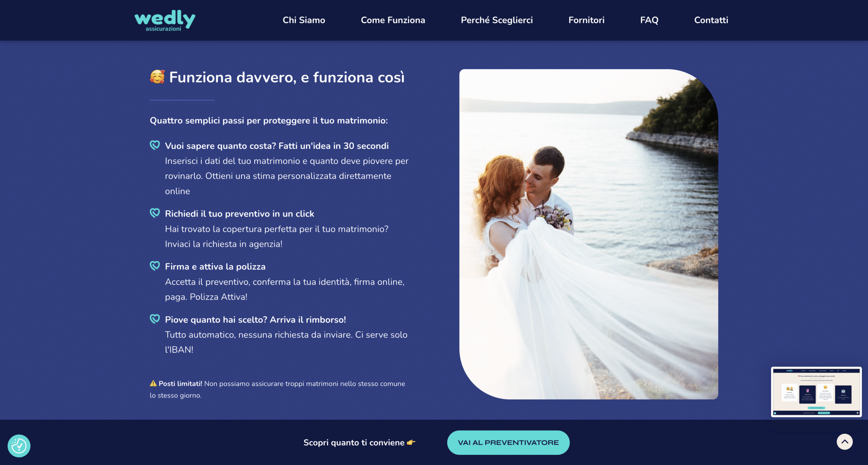The image size is (868, 465).
Task: Click heart icon beside 'Firma e attiva la polizza'
Action: click(155, 266)
